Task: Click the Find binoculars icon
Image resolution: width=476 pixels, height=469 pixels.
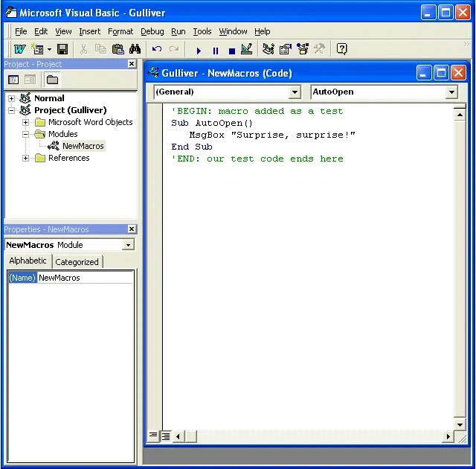Action: click(x=135, y=49)
